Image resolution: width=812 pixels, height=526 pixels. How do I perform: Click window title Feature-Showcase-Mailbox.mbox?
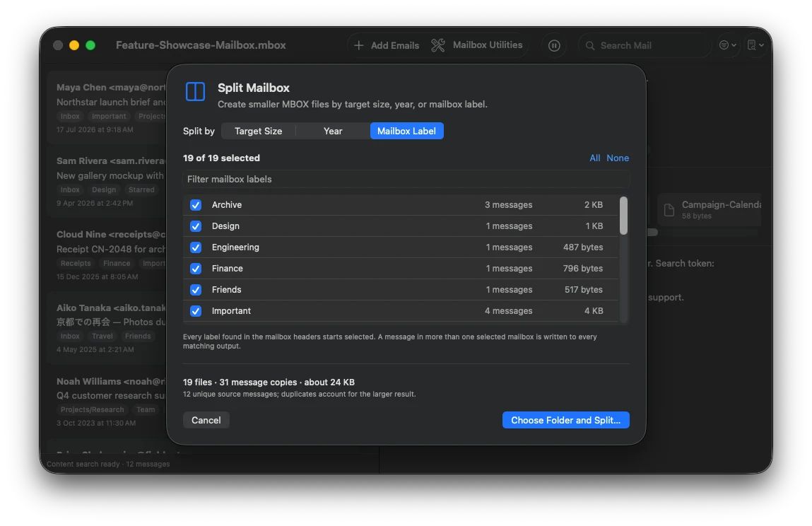click(201, 46)
